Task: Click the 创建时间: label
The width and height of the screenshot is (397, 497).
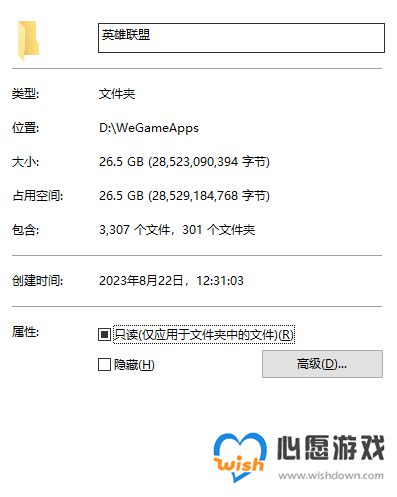Action: pos(38,281)
